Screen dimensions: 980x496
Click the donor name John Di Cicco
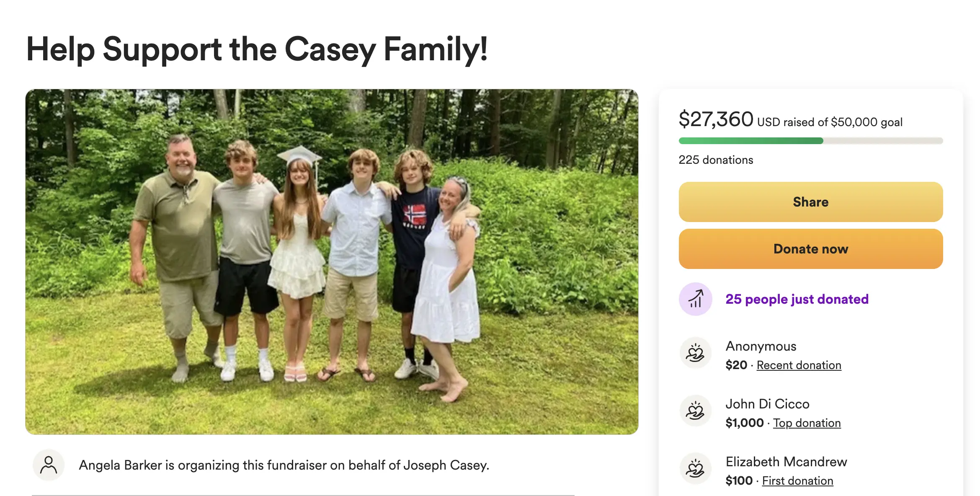pos(767,404)
